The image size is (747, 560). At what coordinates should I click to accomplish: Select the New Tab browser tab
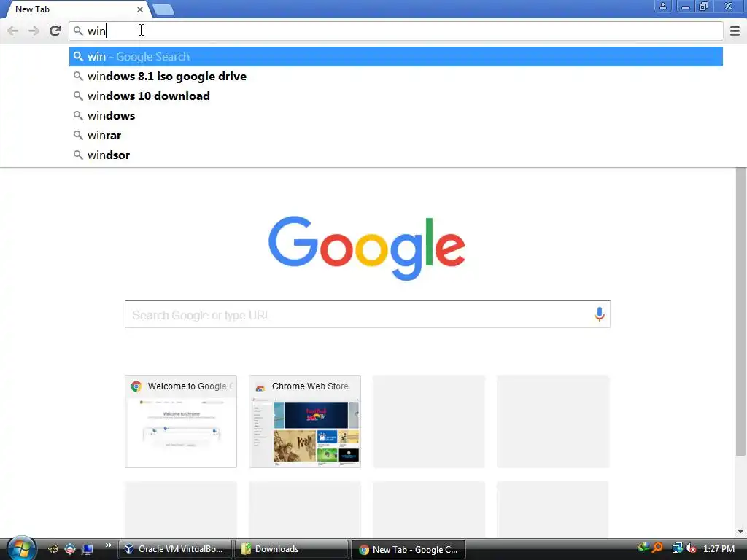click(76, 9)
